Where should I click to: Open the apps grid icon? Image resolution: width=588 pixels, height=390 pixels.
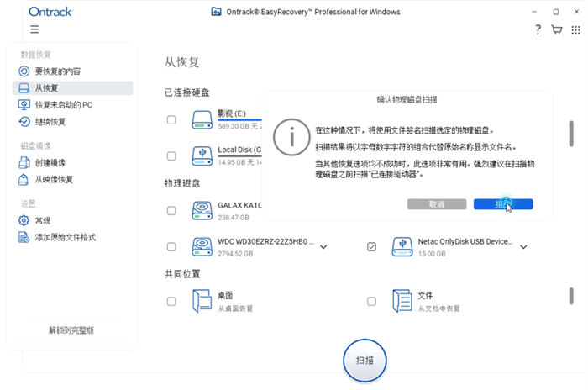pyautogui.click(x=575, y=30)
